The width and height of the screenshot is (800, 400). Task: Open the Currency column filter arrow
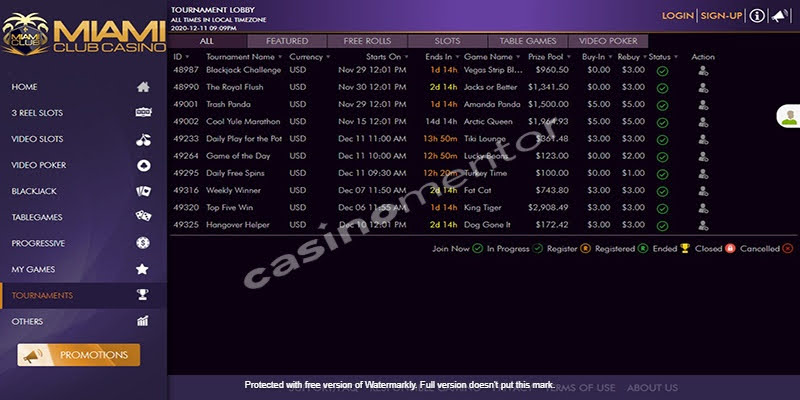tap(328, 57)
